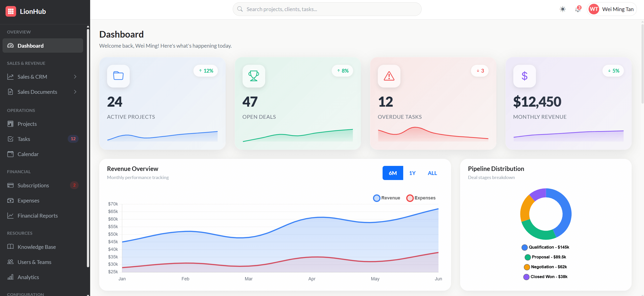Click the Projects icon in the sidebar
The image size is (644, 296).
[11, 124]
